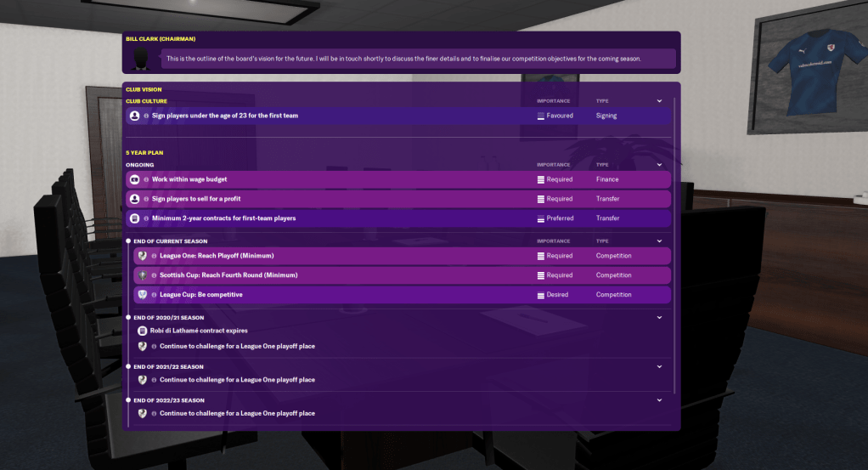The image size is (868, 470).
Task: Click the Robi di Lathamé contract expiry icon
Action: click(x=142, y=331)
